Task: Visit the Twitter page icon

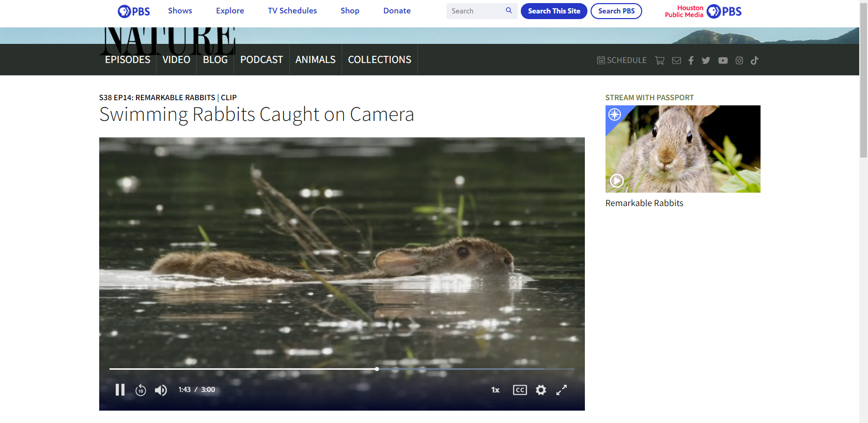Action: point(706,60)
